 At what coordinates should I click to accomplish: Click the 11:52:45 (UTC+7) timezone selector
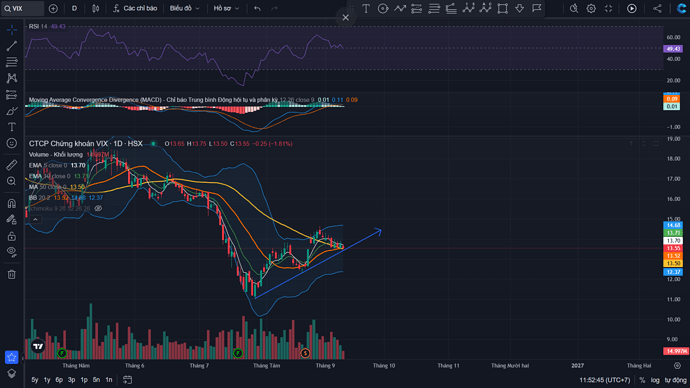(605, 380)
